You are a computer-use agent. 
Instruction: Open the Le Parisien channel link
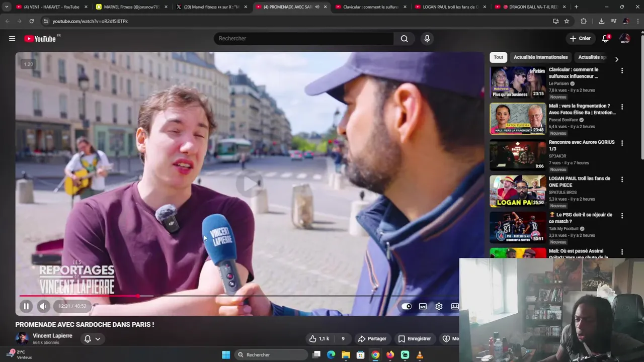[x=558, y=83]
